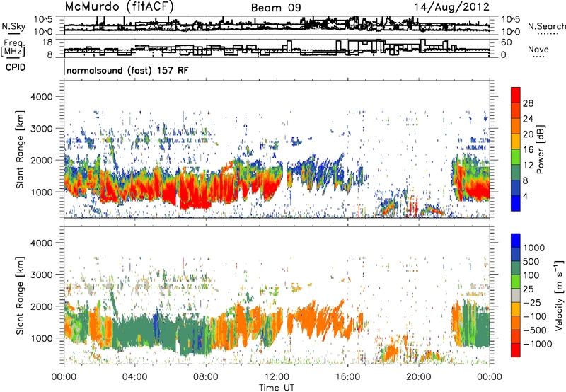This screenshot has width=566, height=392.
Task: Click the 28 tick on Power color bar
Action: pos(528,103)
